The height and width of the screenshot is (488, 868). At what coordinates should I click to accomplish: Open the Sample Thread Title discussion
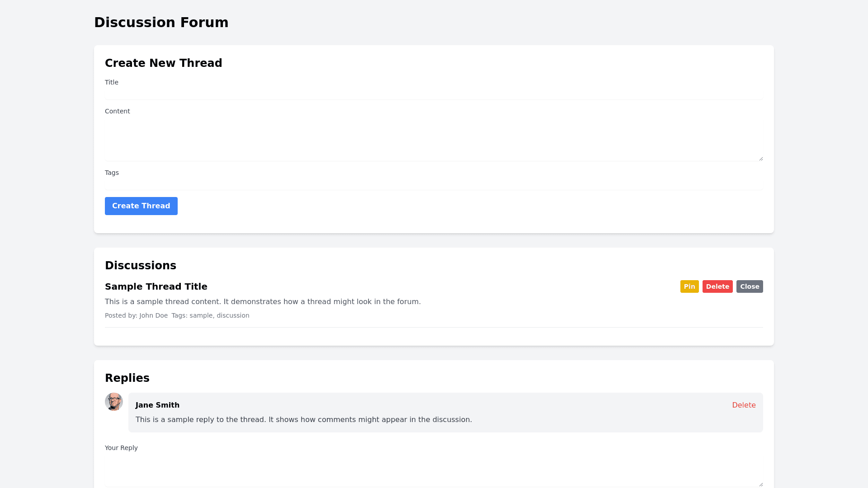point(156,286)
